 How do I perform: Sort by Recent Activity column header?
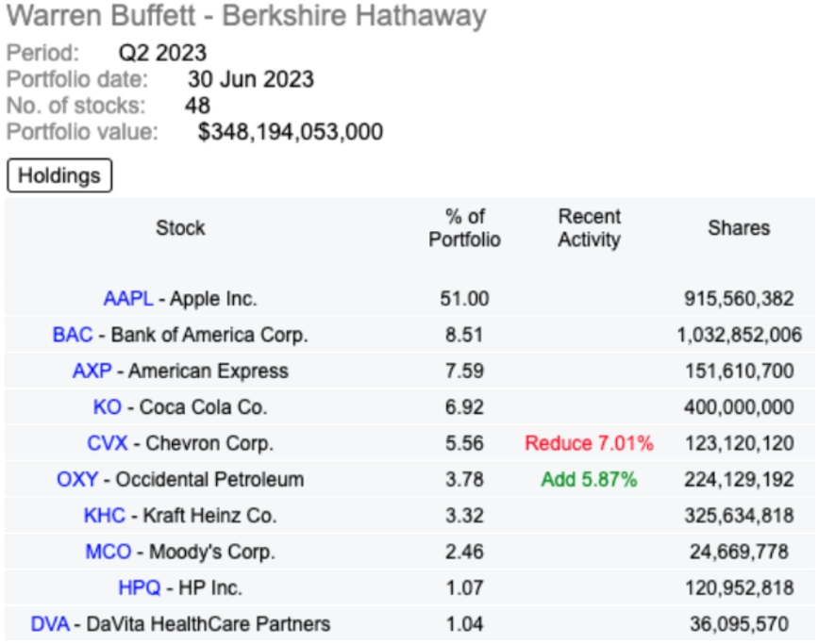pos(590,228)
